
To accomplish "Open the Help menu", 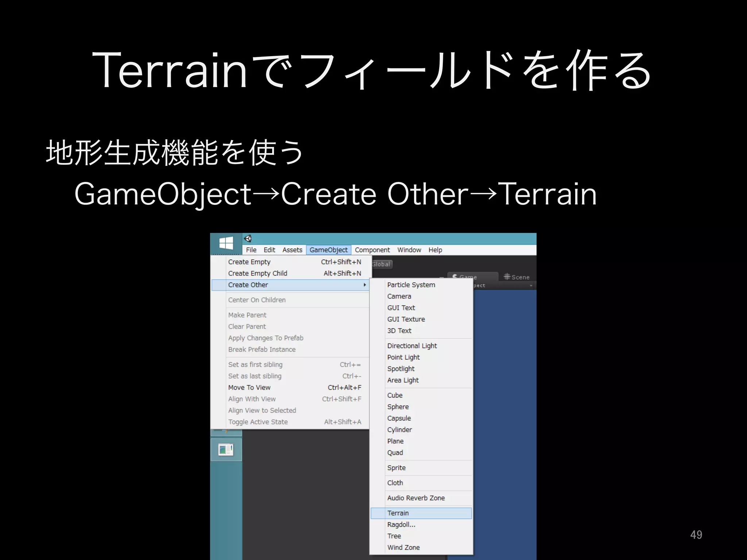I will (x=435, y=250).
